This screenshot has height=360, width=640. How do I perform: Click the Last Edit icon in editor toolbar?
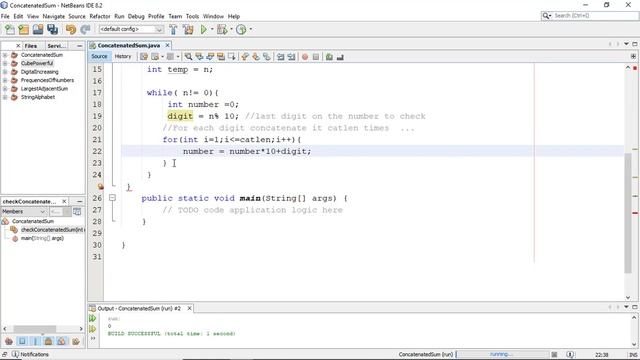click(x=144, y=57)
